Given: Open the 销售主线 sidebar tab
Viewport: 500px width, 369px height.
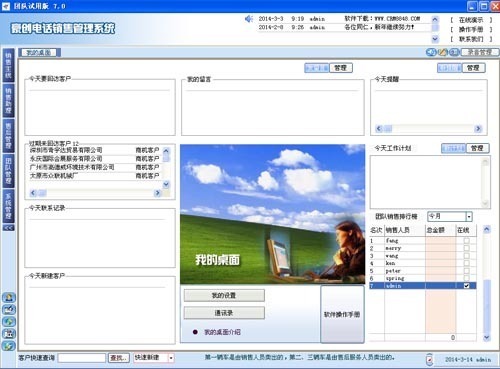Looking at the screenshot, I should click(8, 65).
